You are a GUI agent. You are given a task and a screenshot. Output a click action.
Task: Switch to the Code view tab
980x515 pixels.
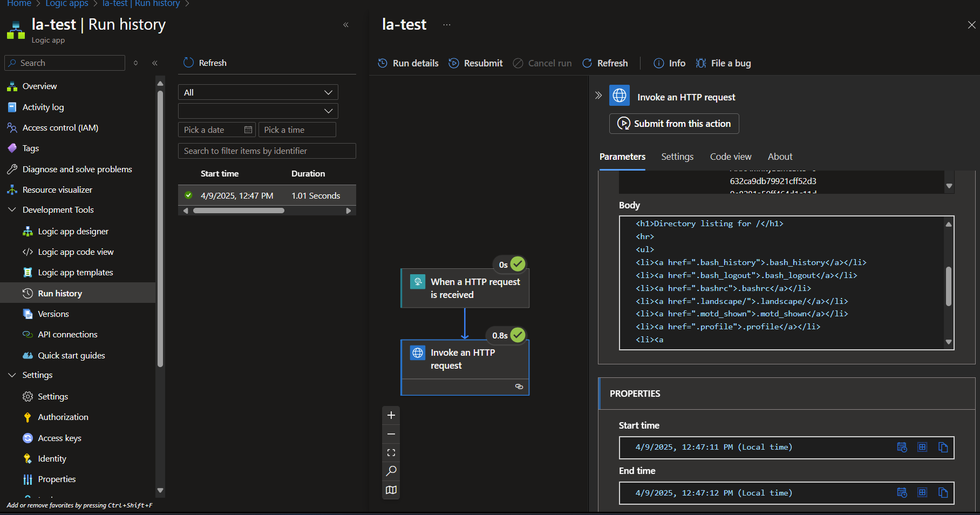[730, 157]
